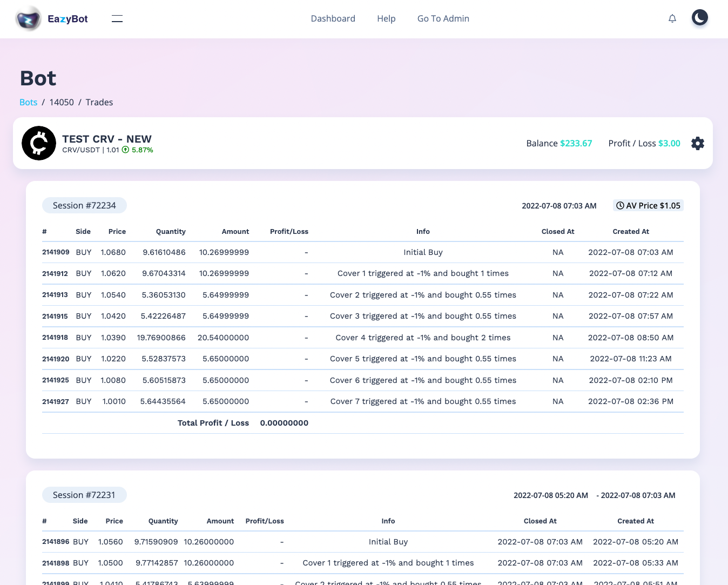Click price 1.0500 in Session #72231
The height and width of the screenshot is (585, 728).
pyautogui.click(x=110, y=563)
